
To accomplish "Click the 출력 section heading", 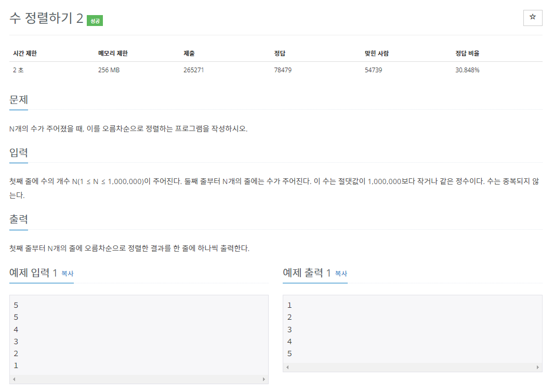I will click(19, 219).
